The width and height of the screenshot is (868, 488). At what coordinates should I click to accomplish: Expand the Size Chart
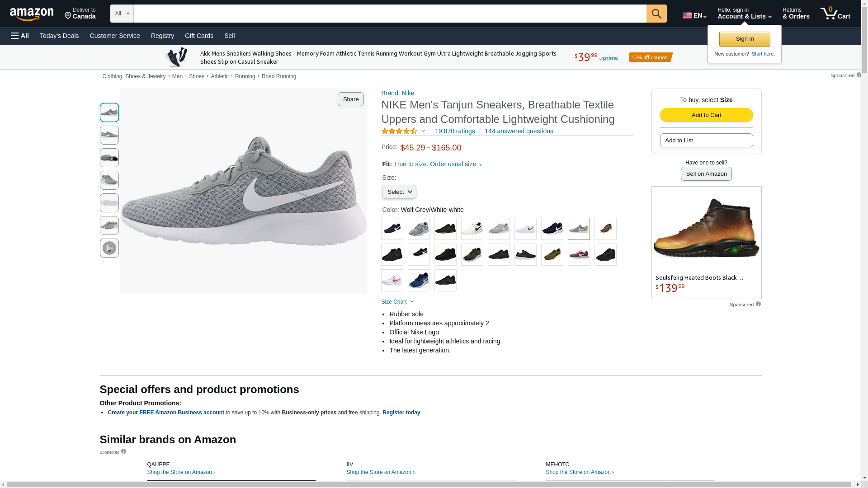[397, 302]
